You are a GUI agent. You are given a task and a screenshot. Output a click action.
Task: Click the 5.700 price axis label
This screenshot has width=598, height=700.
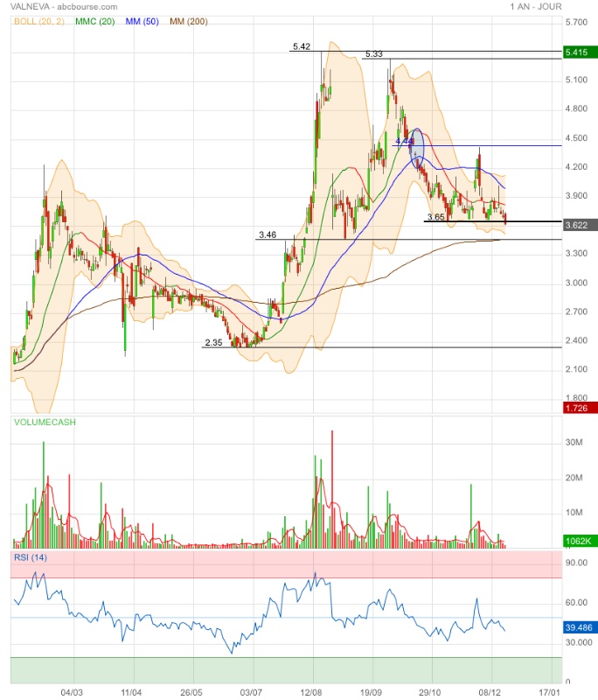[577, 23]
